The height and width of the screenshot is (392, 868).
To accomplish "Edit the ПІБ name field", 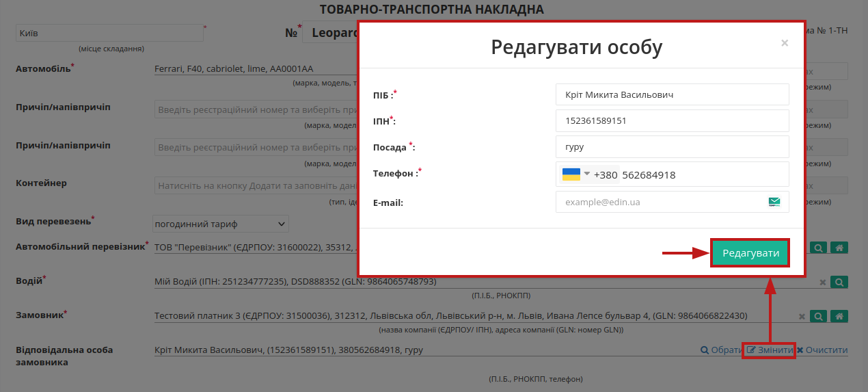I will pos(672,95).
